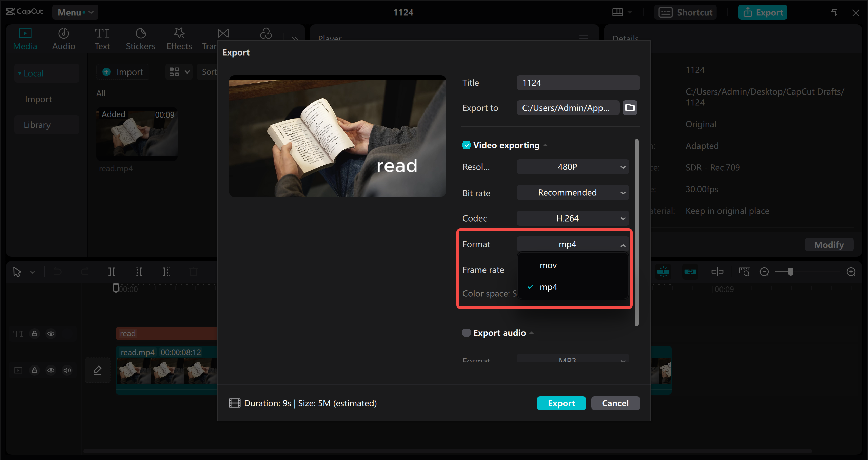868x460 pixels.
Task: Select mov from Format dropdown
Action: pyautogui.click(x=549, y=265)
